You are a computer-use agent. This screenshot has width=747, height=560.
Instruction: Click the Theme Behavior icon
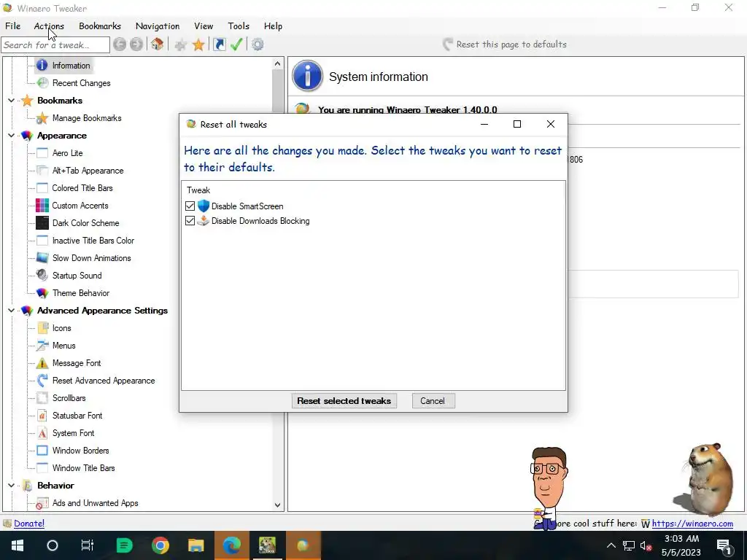(x=42, y=293)
